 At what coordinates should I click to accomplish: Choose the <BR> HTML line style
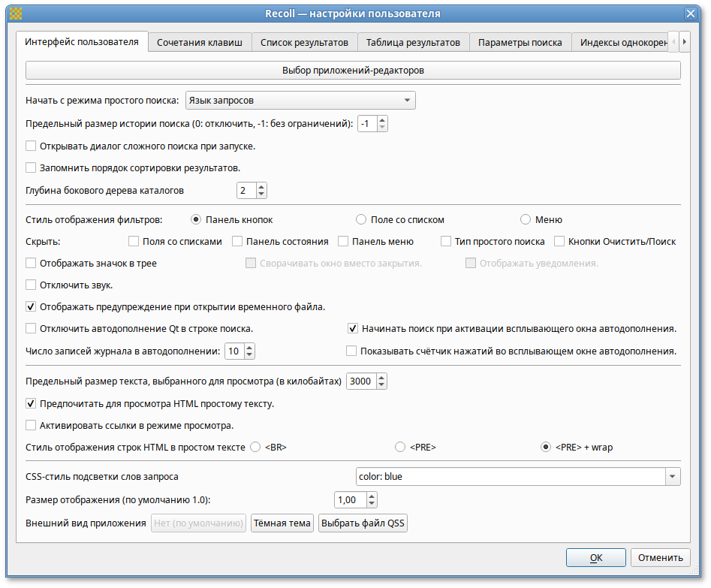(x=255, y=448)
